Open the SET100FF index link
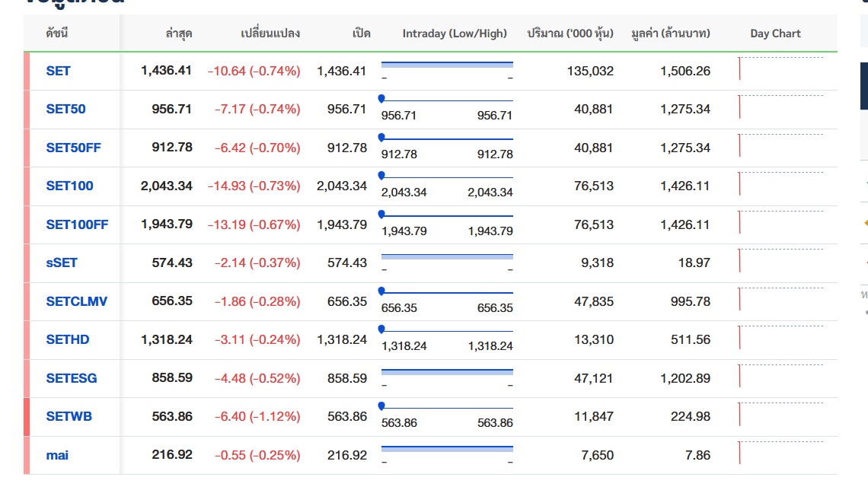868x490 pixels. point(77,224)
